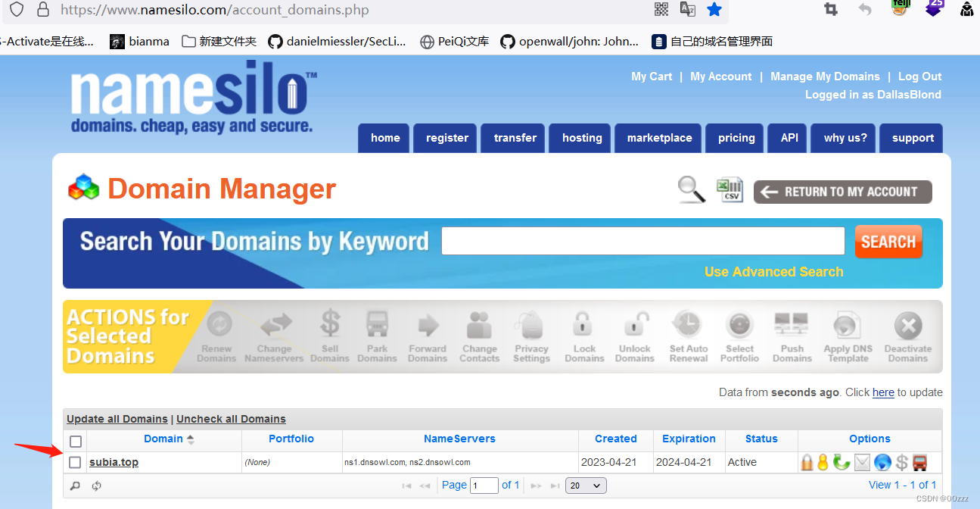Click the page number input field
The image size is (980, 509).
[x=484, y=486]
